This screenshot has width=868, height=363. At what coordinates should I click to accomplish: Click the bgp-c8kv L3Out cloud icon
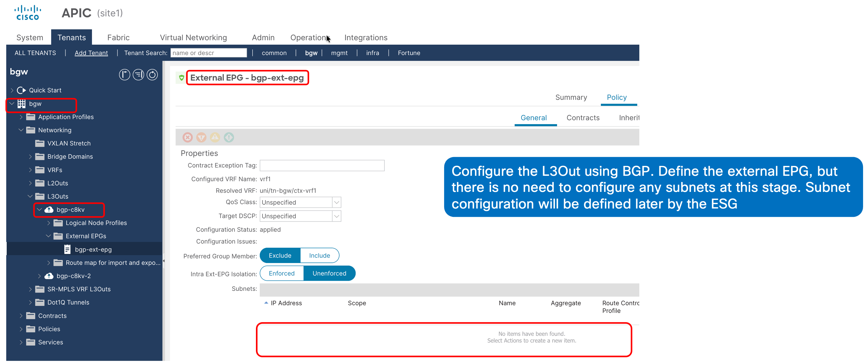pos(49,210)
